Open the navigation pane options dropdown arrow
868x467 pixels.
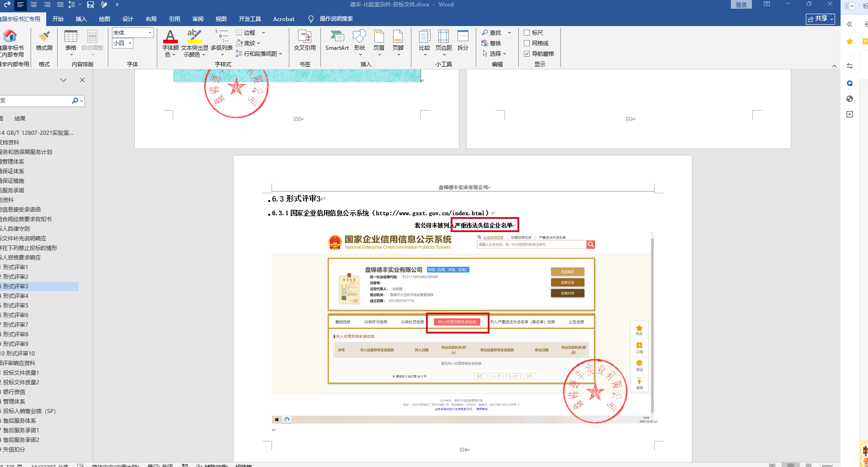tap(64, 80)
